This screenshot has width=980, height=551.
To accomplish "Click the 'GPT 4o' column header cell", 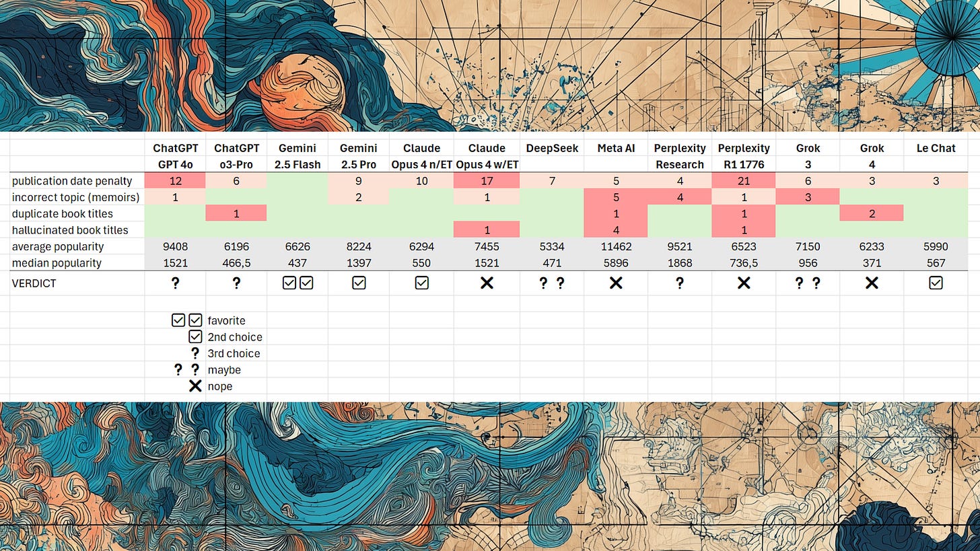I will click(x=176, y=164).
